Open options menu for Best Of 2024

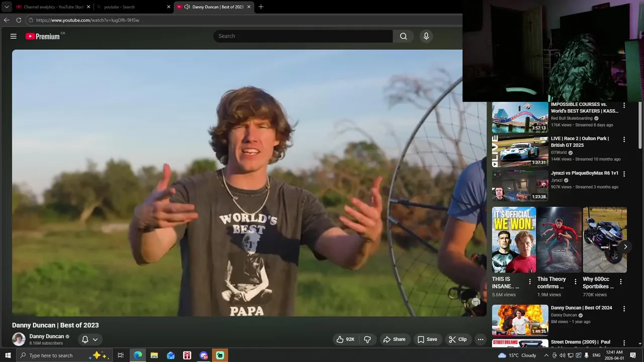coord(624,308)
